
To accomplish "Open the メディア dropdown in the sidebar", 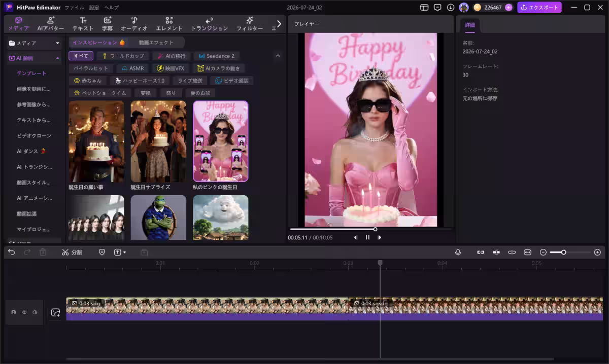I will point(34,43).
